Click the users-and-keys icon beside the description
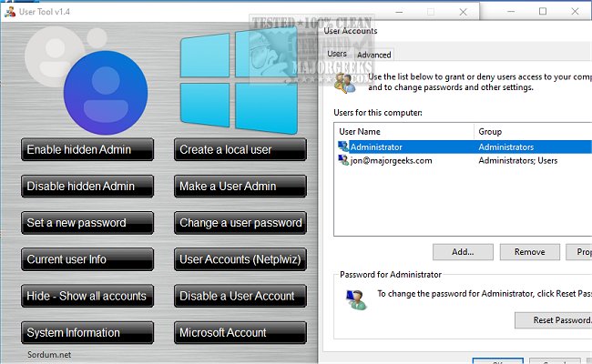Viewport: 592px width, 364px height. coord(345,83)
